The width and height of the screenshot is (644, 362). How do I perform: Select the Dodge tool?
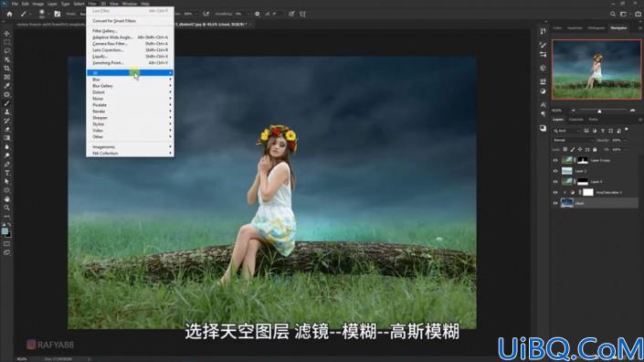pos(7,155)
